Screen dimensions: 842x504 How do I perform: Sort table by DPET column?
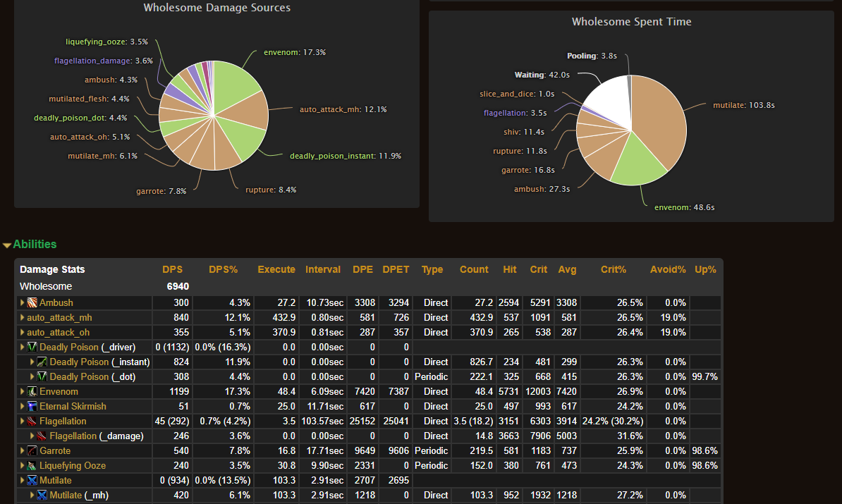pyautogui.click(x=396, y=269)
